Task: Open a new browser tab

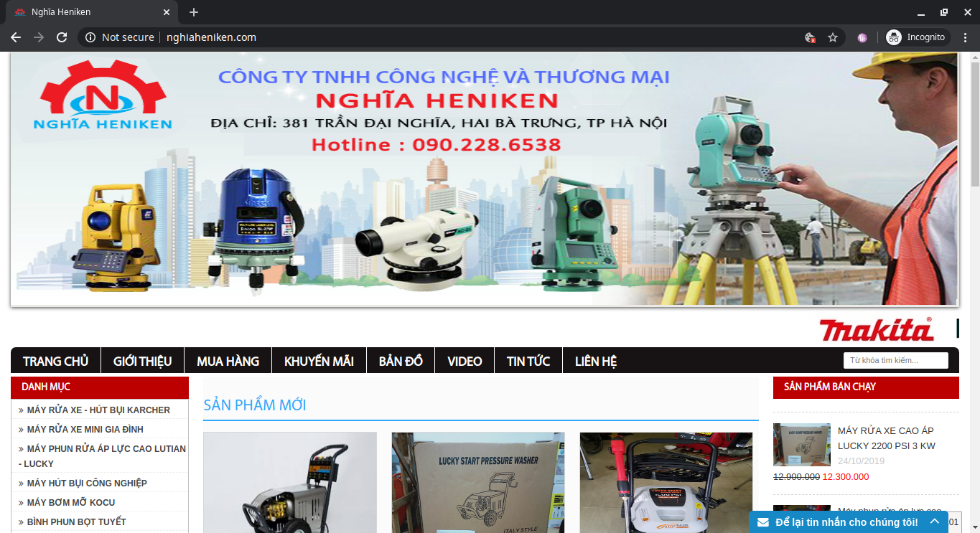Action: (194, 12)
